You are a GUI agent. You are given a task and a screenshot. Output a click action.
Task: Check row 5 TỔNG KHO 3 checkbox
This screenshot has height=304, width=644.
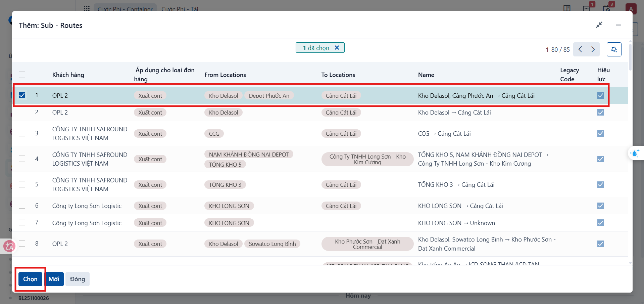pos(22,184)
